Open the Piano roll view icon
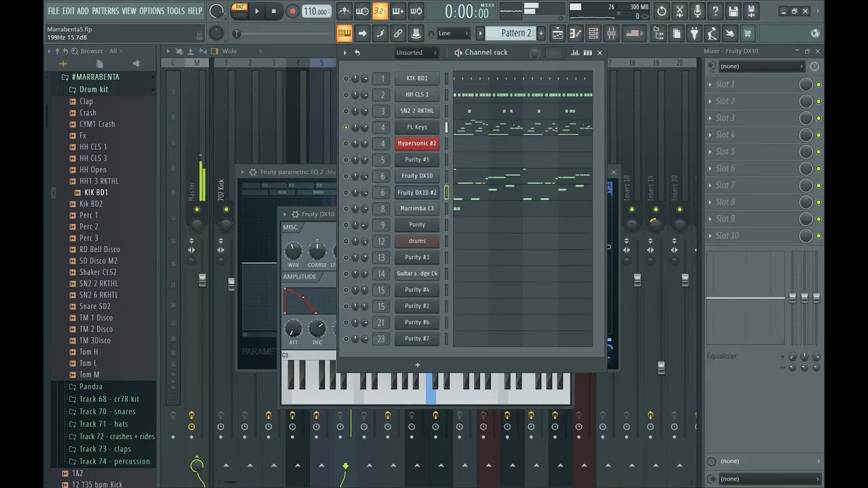868x488 pixels. pyautogui.click(x=575, y=33)
